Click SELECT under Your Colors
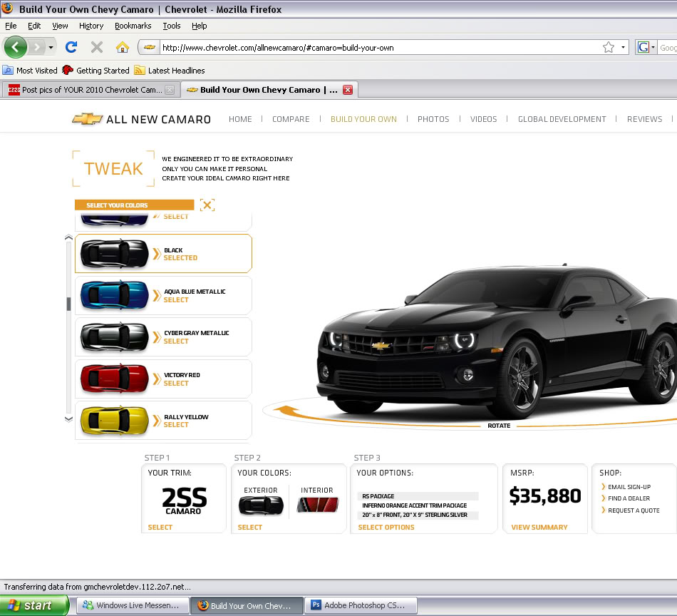The height and width of the screenshot is (616, 677). point(249,528)
